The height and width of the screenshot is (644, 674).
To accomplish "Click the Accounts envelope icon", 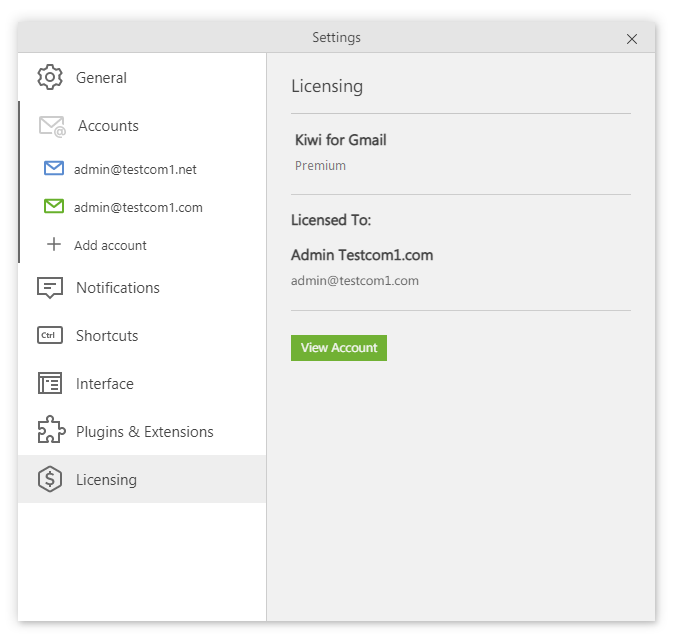I will coord(52,126).
